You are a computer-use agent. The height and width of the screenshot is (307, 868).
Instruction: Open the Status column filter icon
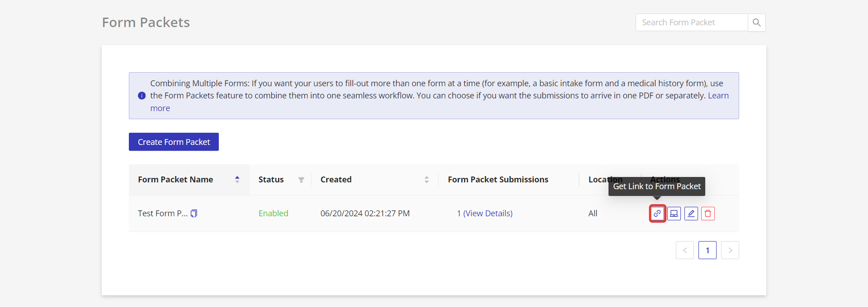(301, 180)
